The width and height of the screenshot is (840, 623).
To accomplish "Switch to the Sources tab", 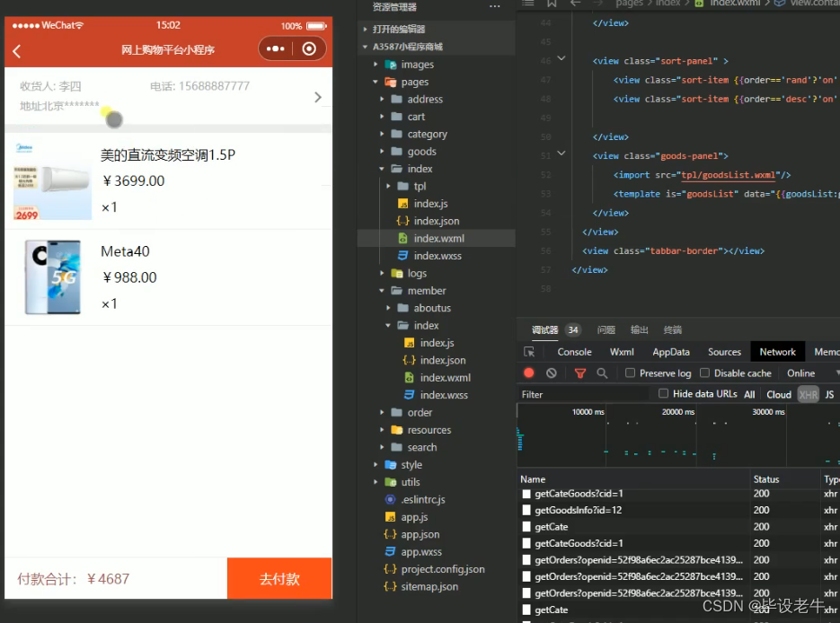I will tap(724, 352).
